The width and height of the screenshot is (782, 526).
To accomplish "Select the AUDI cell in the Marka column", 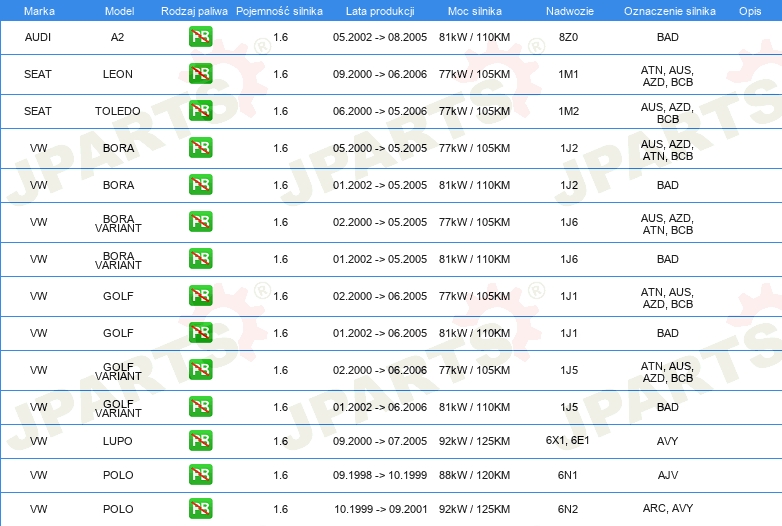I will pyautogui.click(x=38, y=37).
